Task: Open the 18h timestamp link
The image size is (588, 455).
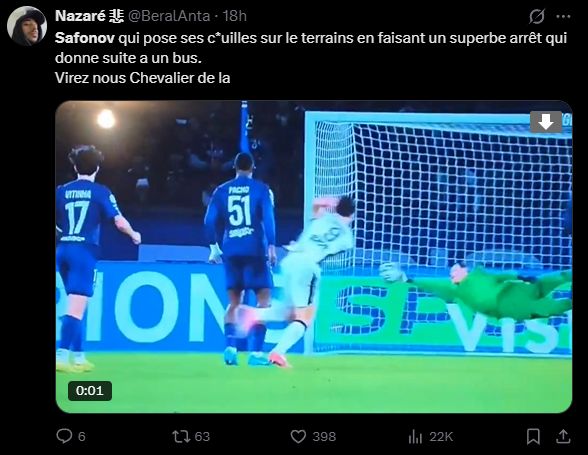Action: point(235,16)
